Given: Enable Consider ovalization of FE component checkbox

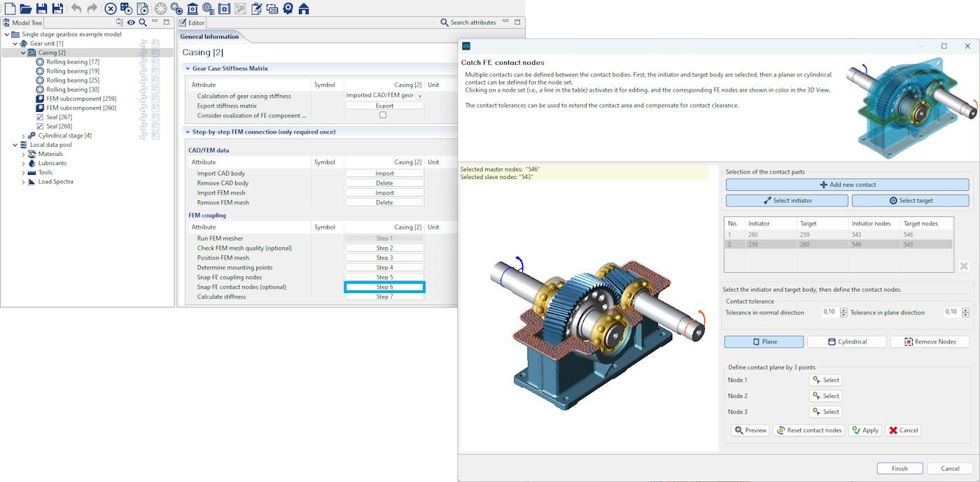Looking at the screenshot, I should click(x=383, y=115).
